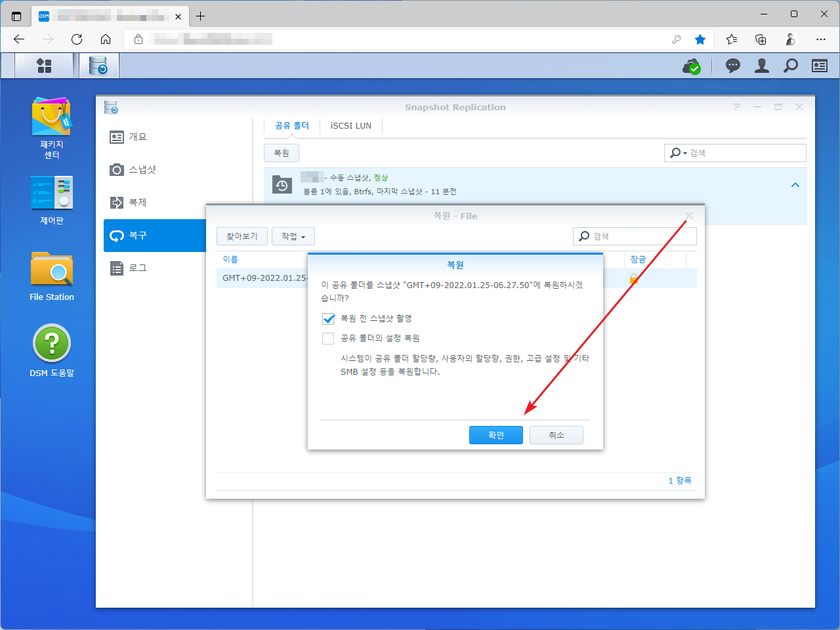This screenshot has height=630, width=840.
Task: Open the DSM search magnifier icon
Action: point(791,66)
